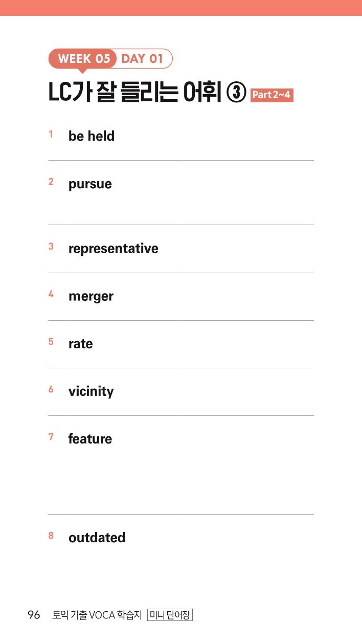
Task: Select the word 'merger'
Action: coord(91,297)
